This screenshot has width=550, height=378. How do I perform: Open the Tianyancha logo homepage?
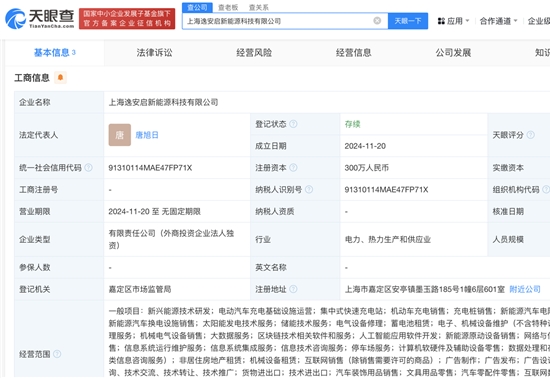tap(40, 19)
